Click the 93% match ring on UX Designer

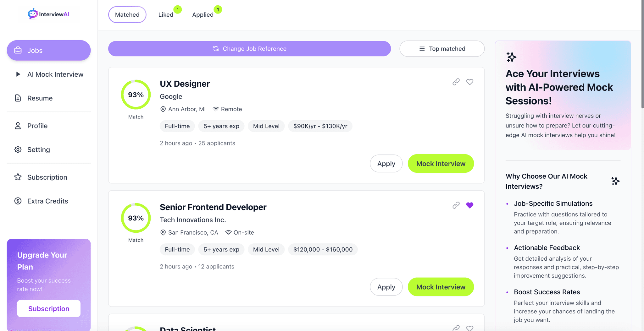click(x=136, y=94)
